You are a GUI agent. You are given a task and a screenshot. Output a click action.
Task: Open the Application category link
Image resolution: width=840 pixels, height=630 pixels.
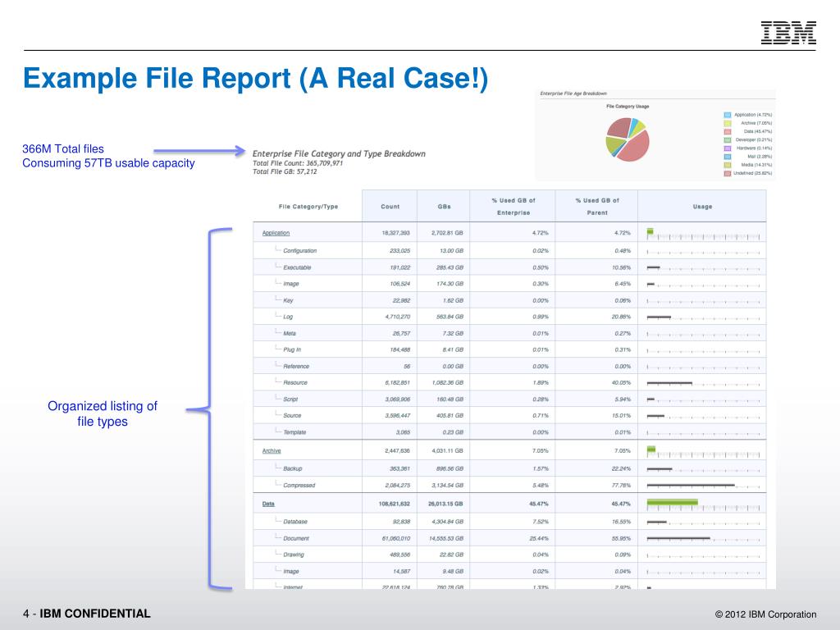coord(276,233)
